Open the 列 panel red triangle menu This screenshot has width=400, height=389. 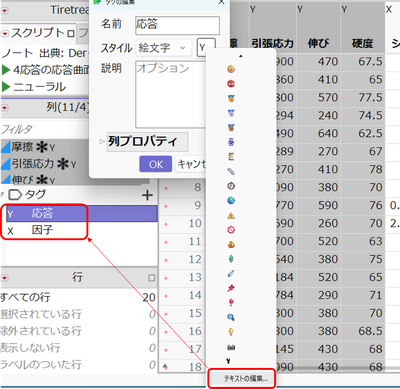point(5,108)
